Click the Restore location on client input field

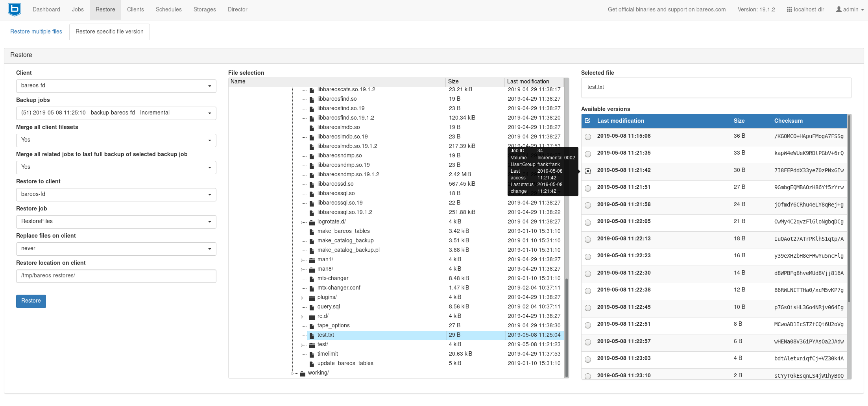pos(116,276)
